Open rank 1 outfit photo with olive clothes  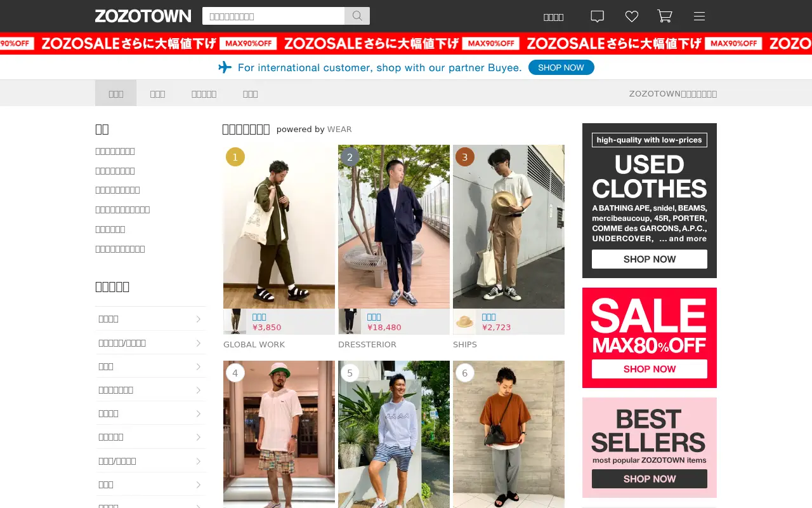click(x=279, y=227)
